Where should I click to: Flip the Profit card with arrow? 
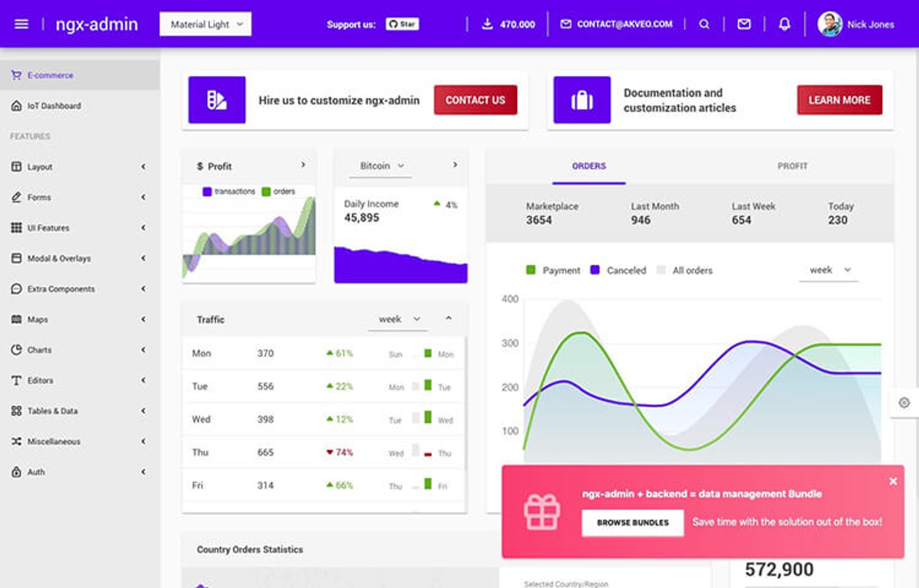(303, 165)
